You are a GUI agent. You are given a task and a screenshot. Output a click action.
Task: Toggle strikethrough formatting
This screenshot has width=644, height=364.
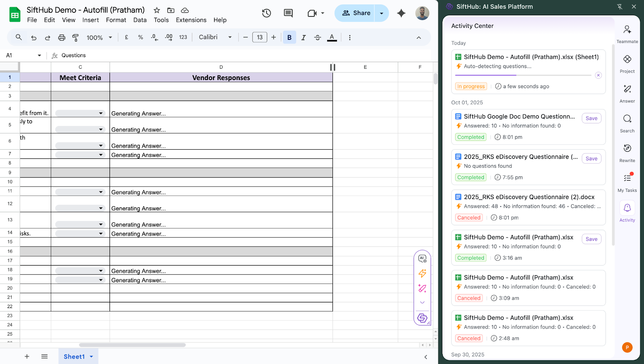point(318,37)
